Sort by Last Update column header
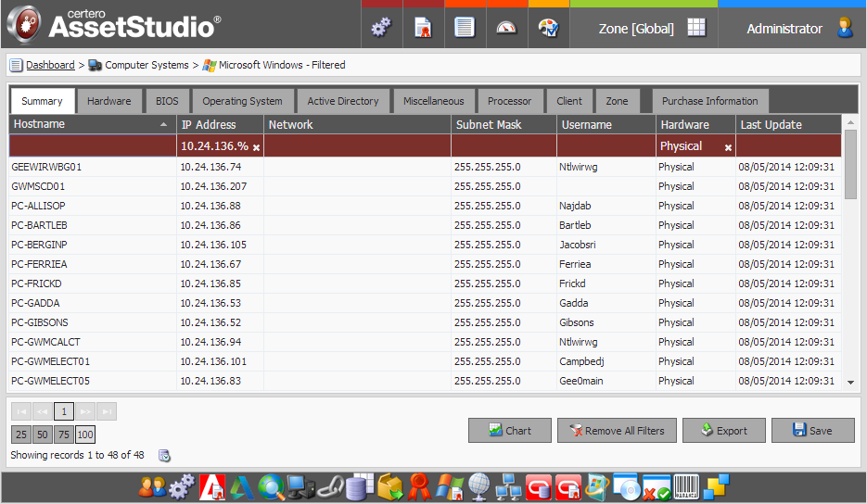 point(788,125)
